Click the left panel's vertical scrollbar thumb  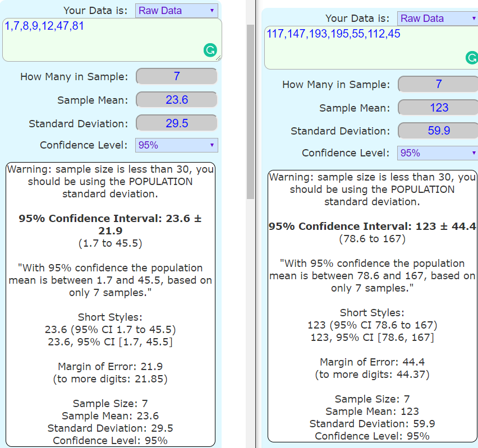point(250,112)
